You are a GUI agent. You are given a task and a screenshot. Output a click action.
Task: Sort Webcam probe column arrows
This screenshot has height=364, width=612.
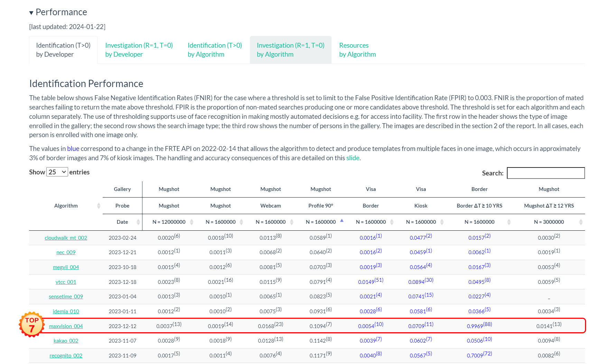[x=291, y=222]
